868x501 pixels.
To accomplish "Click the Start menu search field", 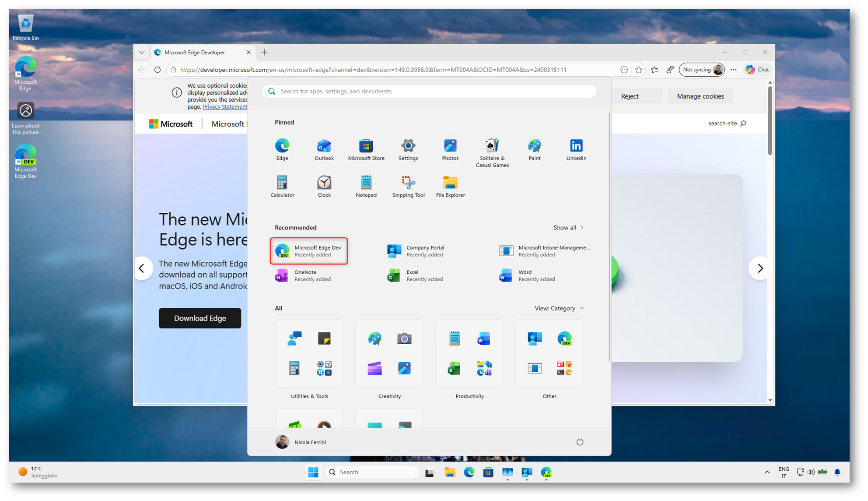I will (429, 92).
